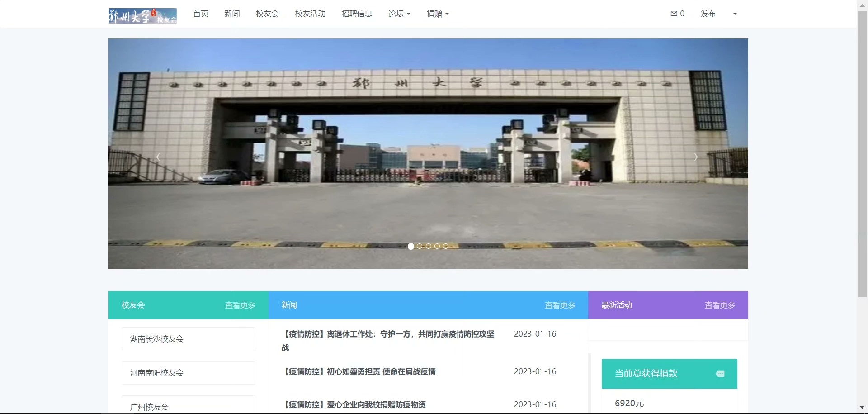Open the user dropdown caret beside 发布
868x414 pixels.
(x=735, y=14)
